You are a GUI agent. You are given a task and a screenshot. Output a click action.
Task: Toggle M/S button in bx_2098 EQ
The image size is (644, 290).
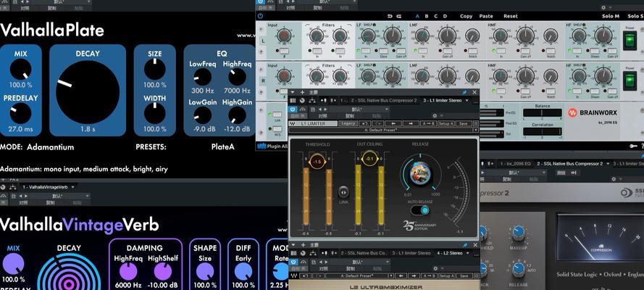point(277,128)
